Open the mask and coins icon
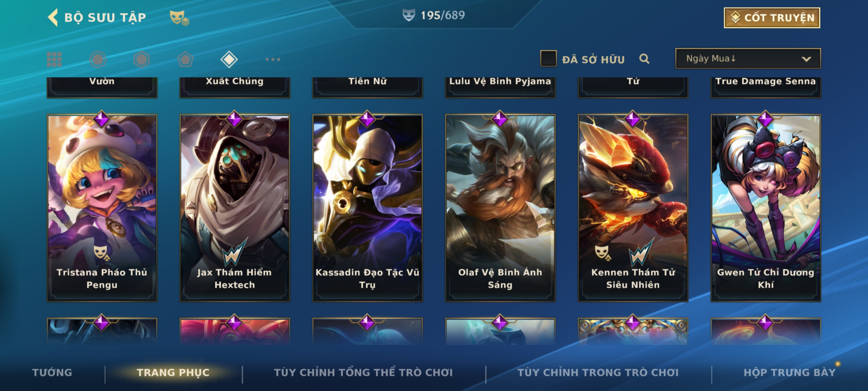 [x=180, y=17]
